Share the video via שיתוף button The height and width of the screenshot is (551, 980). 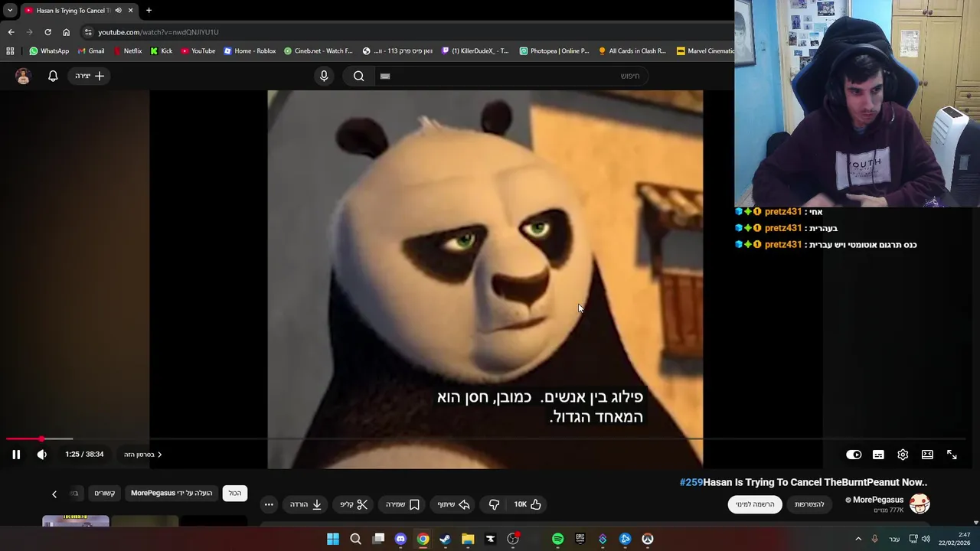click(x=453, y=504)
